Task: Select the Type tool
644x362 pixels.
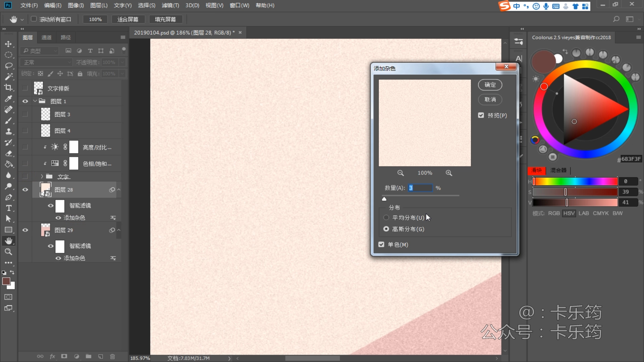Action: (x=8, y=208)
